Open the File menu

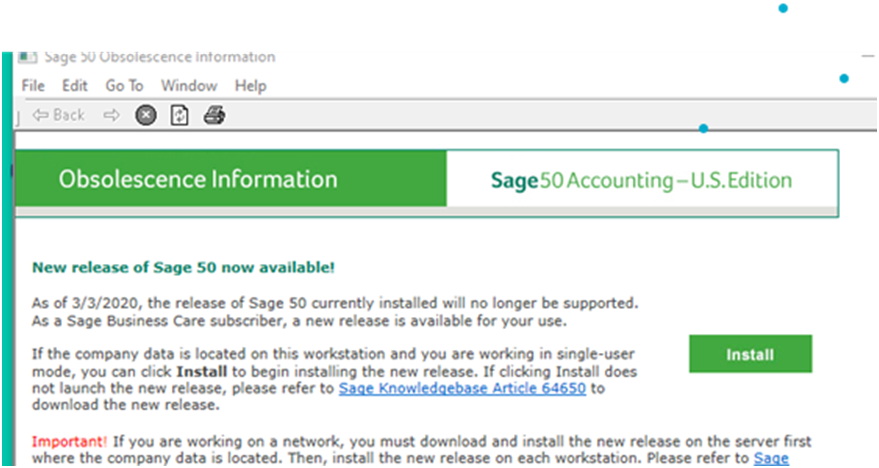point(33,86)
